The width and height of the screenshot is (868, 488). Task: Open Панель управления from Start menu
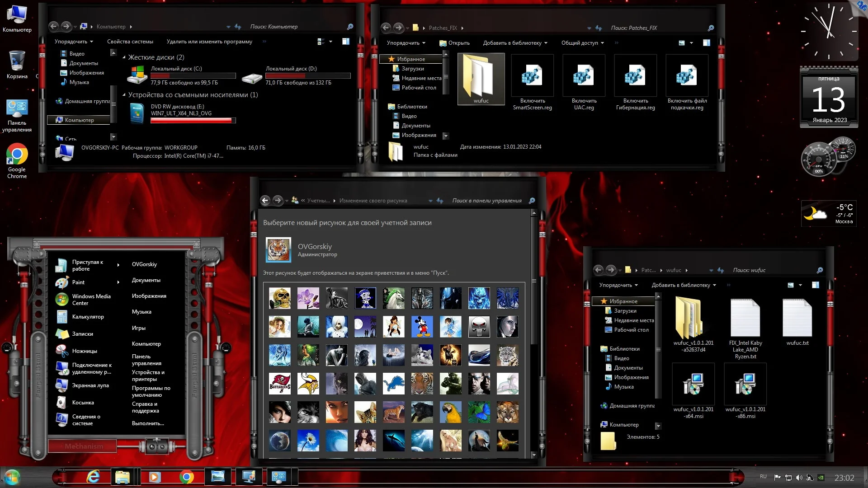146,360
